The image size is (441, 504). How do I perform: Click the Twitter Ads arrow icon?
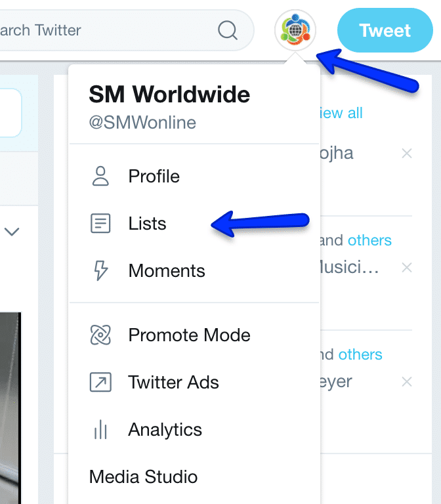[100, 382]
